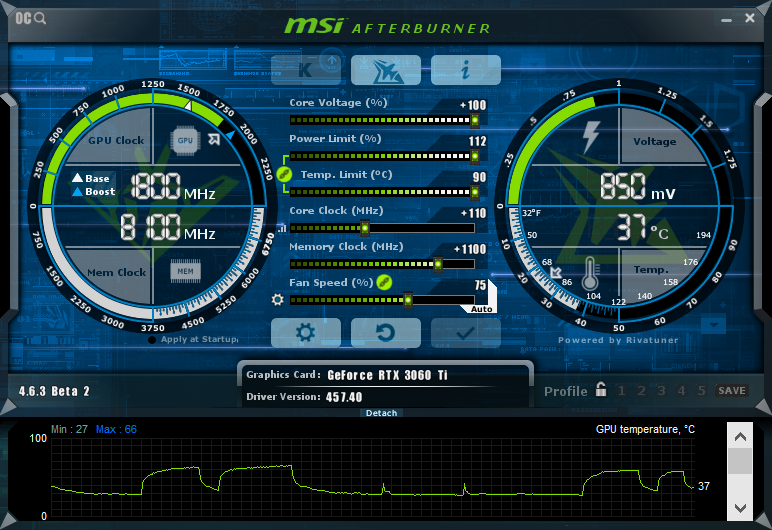Enable Apply at Startup
Image resolution: width=772 pixels, height=530 pixels.
point(152,340)
